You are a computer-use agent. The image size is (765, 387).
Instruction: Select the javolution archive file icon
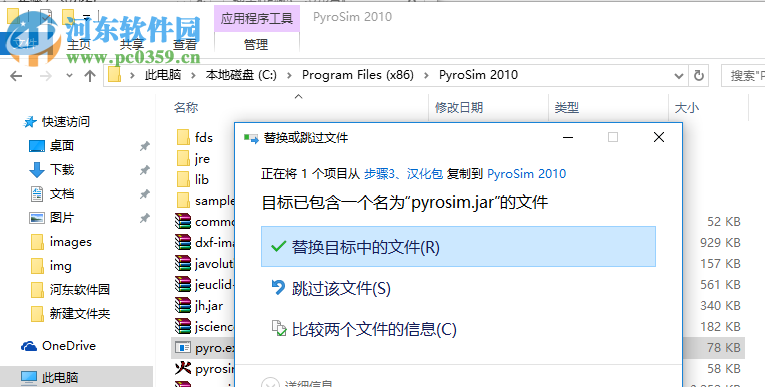pyautogui.click(x=183, y=264)
